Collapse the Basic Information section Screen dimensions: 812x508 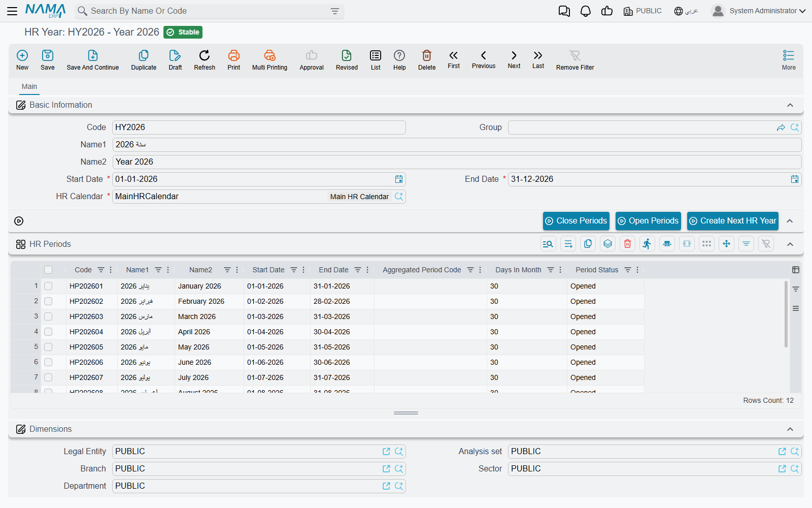coord(790,105)
